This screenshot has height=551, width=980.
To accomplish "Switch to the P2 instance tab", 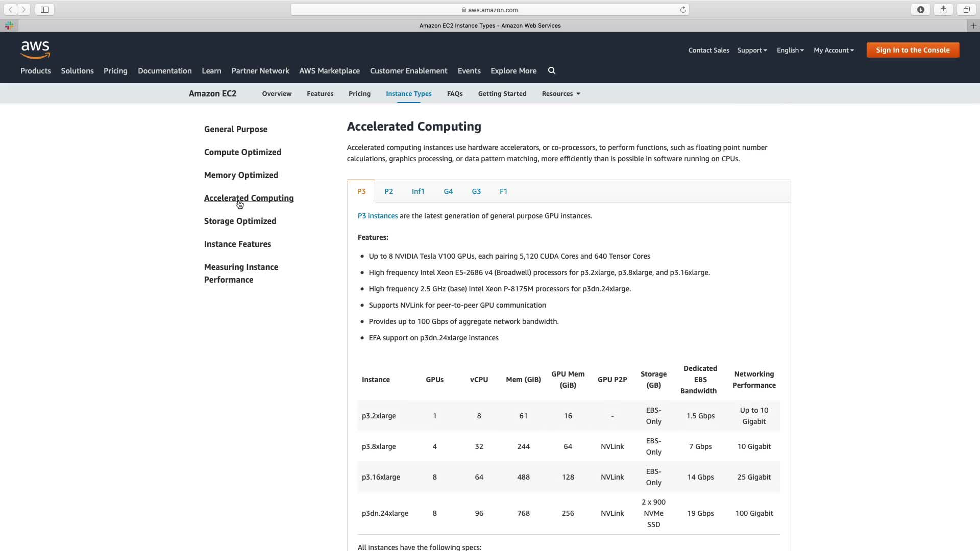I will point(388,191).
